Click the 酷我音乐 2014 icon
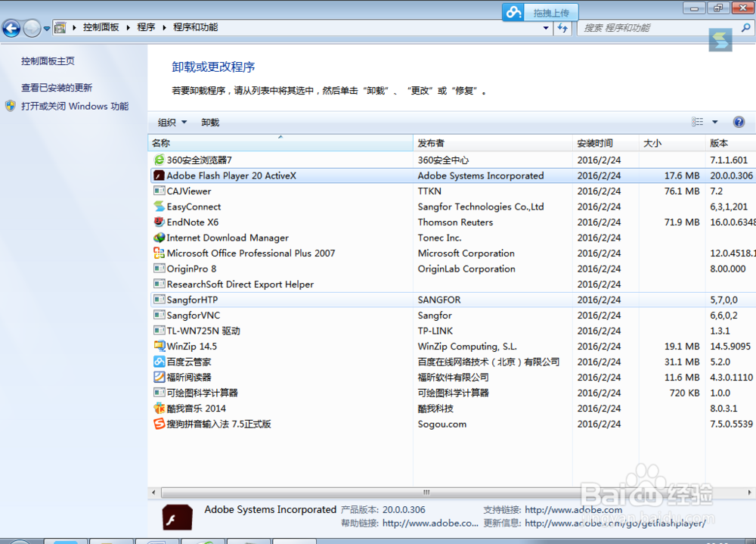The image size is (756, 544). coord(159,409)
